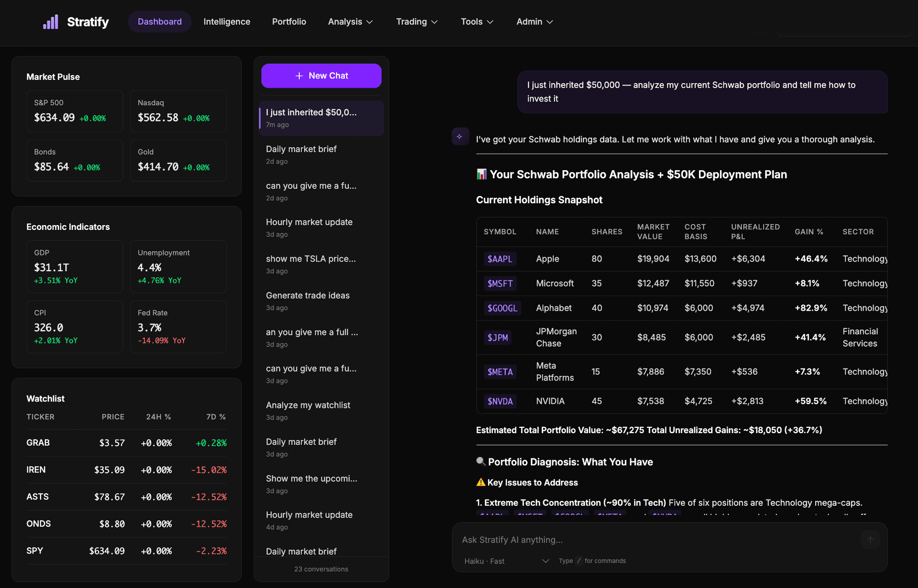Click the $NVDA ticker badge
Viewport: 918px width, 588px height.
(500, 401)
